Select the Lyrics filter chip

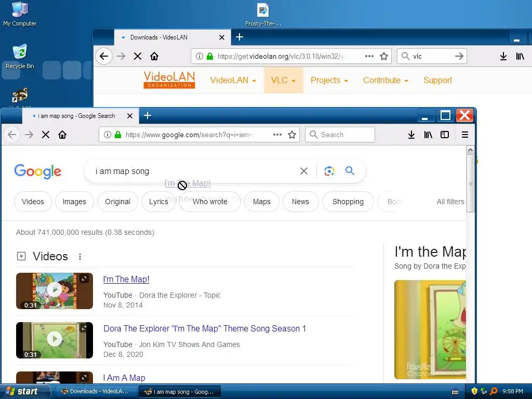coord(158,202)
